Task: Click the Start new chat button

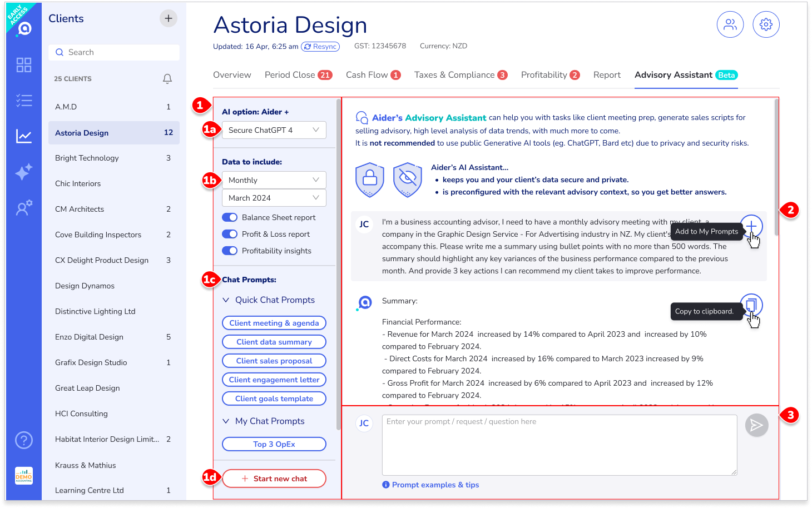Action: 274,479
